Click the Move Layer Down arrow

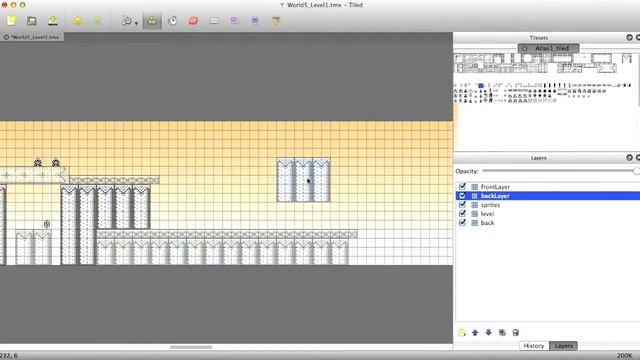489,332
